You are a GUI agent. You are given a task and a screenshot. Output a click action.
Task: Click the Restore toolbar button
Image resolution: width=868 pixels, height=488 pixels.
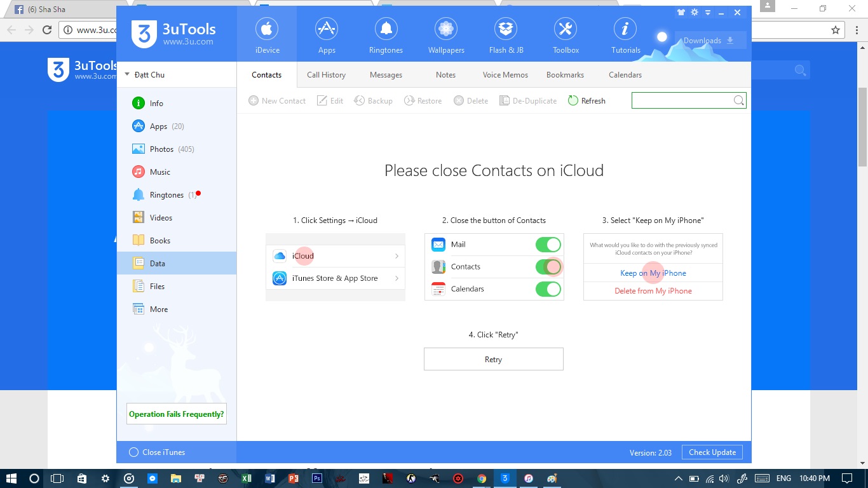[x=423, y=100]
